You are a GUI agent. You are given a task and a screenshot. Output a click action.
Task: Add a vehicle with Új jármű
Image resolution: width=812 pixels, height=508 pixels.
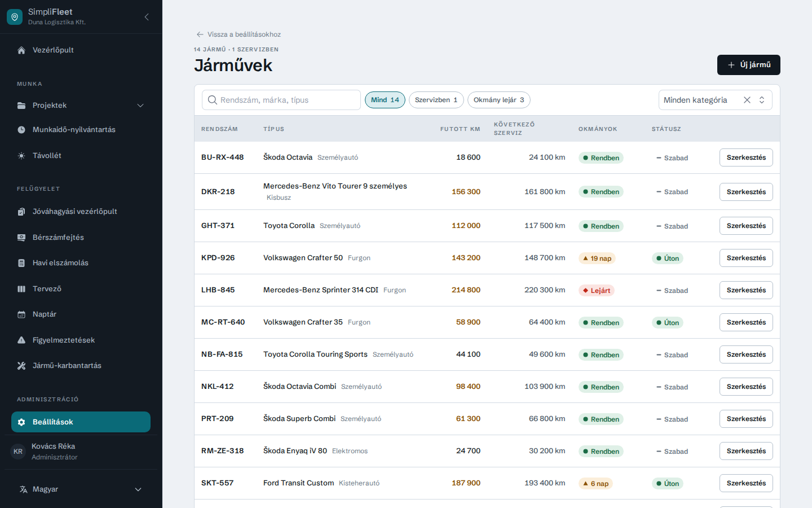pyautogui.click(x=749, y=65)
